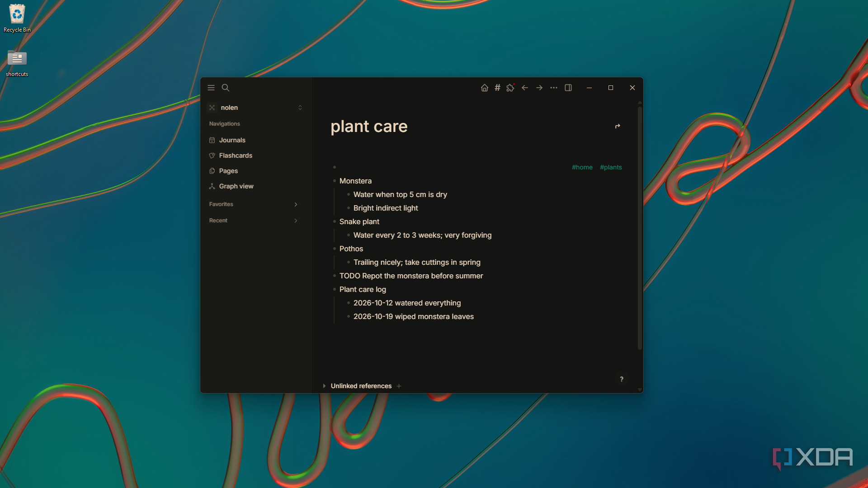Click the page redirect arrow icon
The width and height of the screenshot is (868, 488).
(x=618, y=127)
